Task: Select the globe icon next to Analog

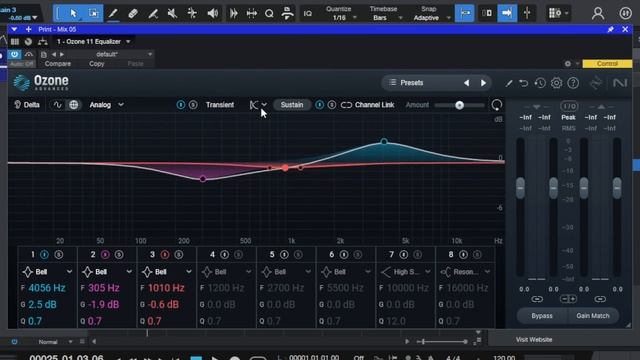Action: point(73,105)
